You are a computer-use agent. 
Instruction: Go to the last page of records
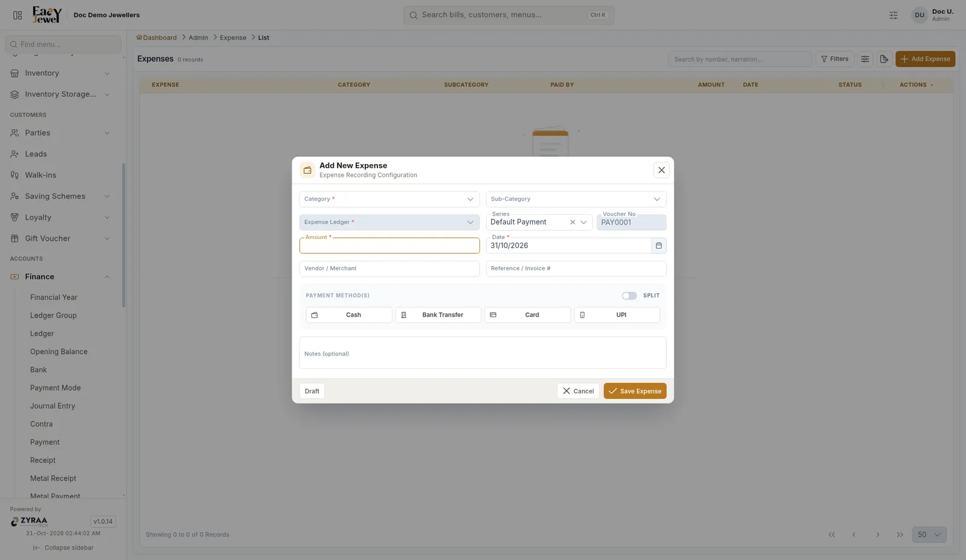(900, 535)
